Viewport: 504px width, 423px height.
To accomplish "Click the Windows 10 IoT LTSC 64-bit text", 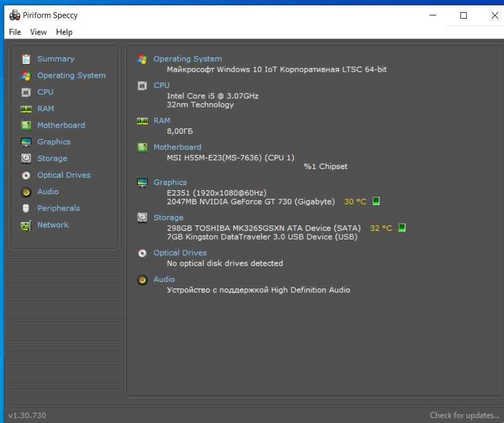I will [276, 70].
